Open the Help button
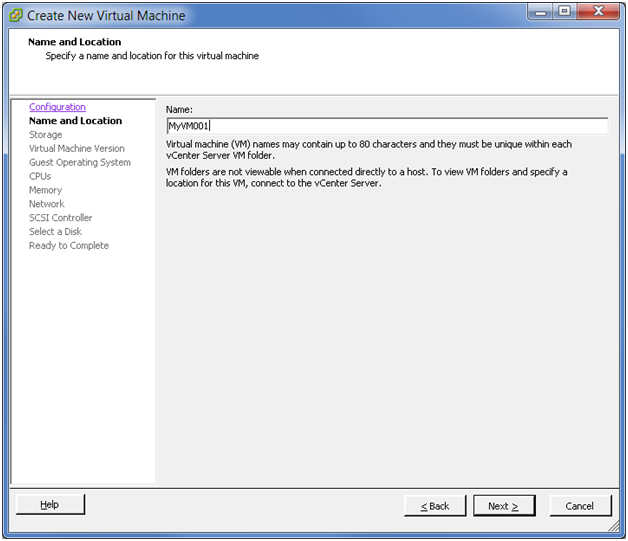The height and width of the screenshot is (541, 628). pos(50,505)
